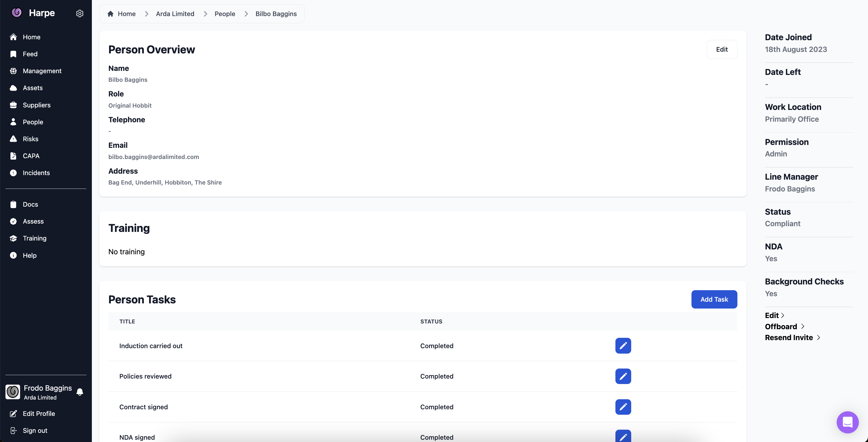Go to Suppliers in the sidebar
Viewport: 868px width, 442px height.
36,105
